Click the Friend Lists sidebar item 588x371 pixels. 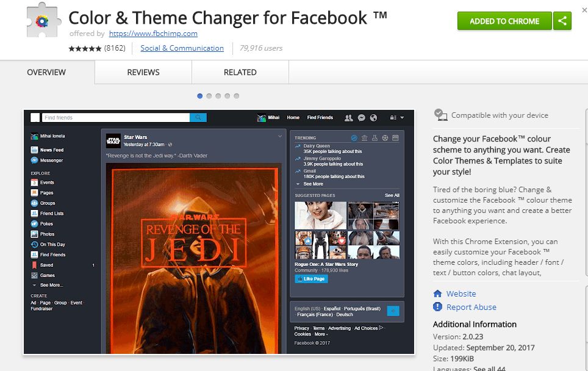[47, 214]
